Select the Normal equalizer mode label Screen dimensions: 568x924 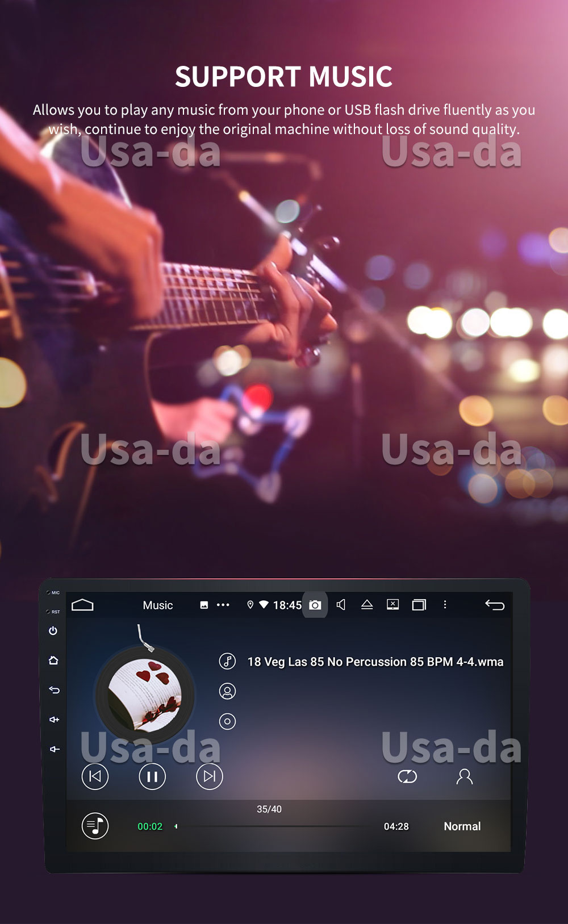point(462,826)
